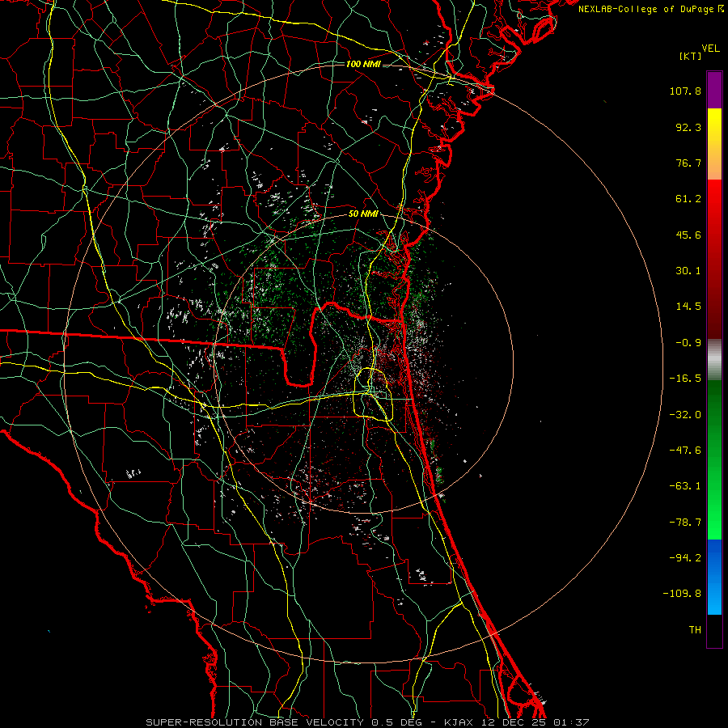Click the 100 NMI range ring label
Viewport: 728px width, 728px height.
(363, 64)
